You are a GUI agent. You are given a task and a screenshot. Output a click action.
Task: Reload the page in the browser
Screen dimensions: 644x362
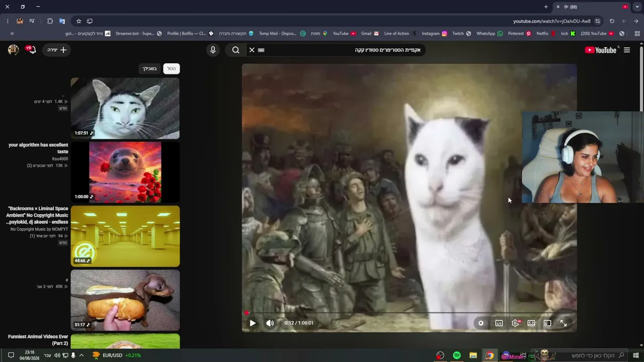click(x=612, y=21)
